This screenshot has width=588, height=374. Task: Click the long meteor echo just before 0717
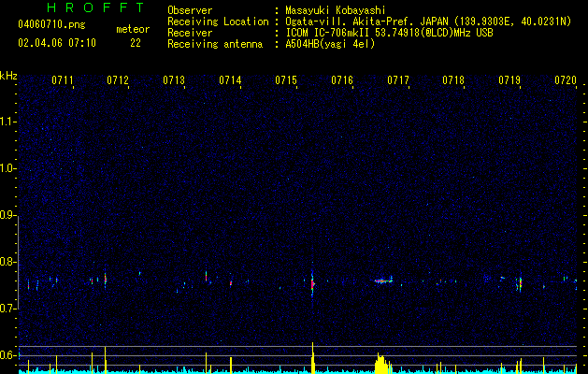[383, 280]
